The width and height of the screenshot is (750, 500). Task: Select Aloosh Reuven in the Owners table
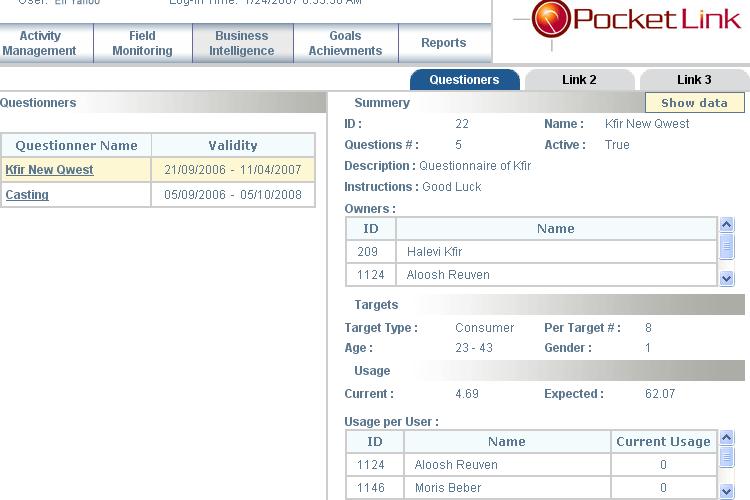(x=556, y=275)
